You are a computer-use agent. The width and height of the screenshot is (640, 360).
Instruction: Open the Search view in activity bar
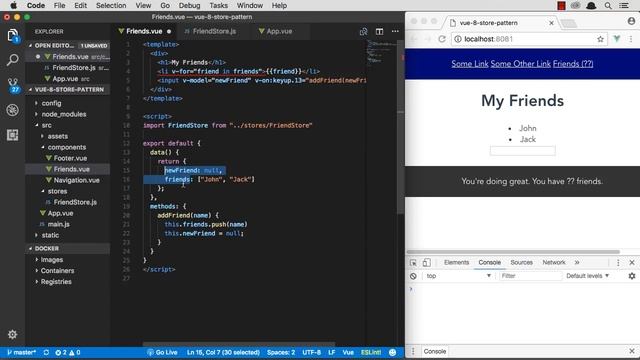[x=13, y=60]
